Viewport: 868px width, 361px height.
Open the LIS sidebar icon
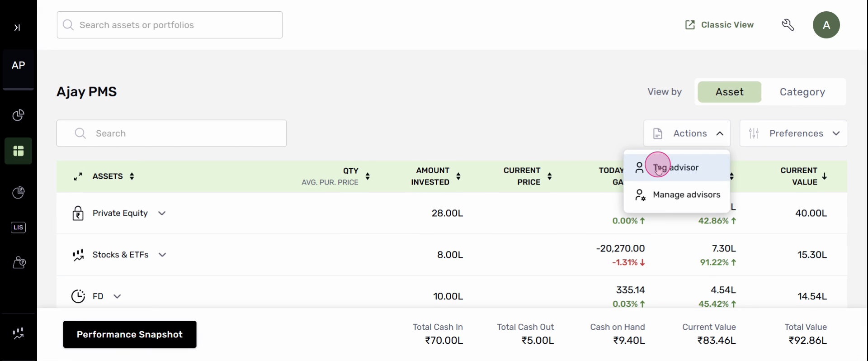point(18,227)
